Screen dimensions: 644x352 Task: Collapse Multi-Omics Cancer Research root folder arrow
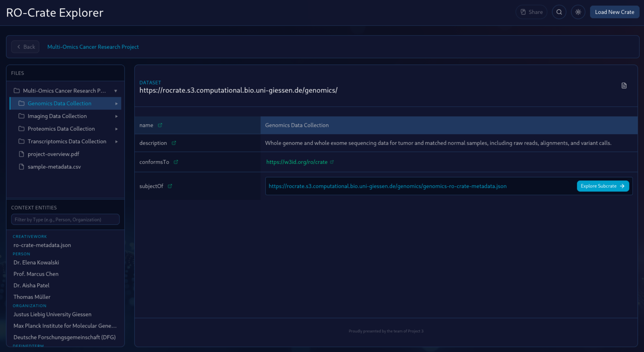116,91
